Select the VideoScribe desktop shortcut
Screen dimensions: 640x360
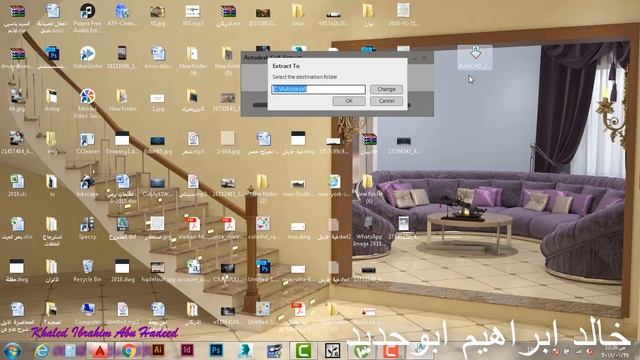click(87, 57)
